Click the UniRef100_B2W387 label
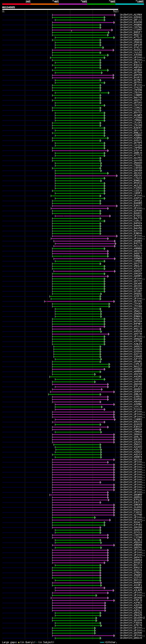The image size is (146, 644). pyautogui.click(x=131, y=128)
